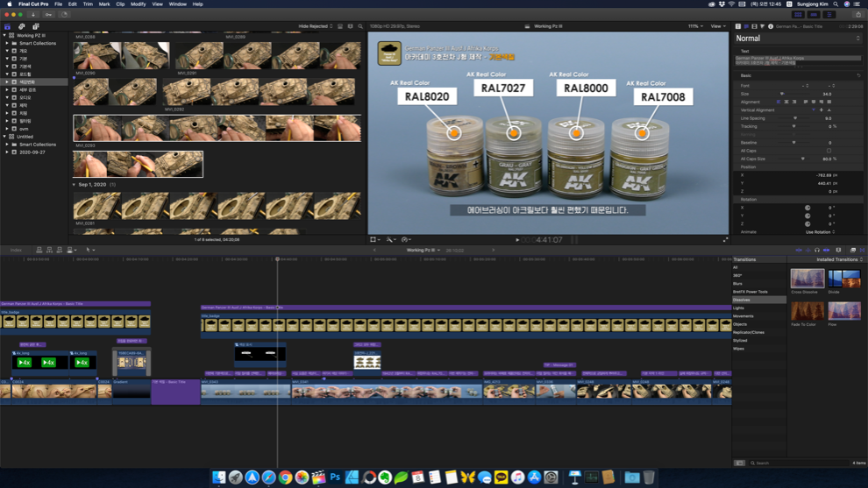Adjust the Line Spacing slider
Image resolution: width=868 pixels, height=488 pixels.
pyautogui.click(x=795, y=118)
